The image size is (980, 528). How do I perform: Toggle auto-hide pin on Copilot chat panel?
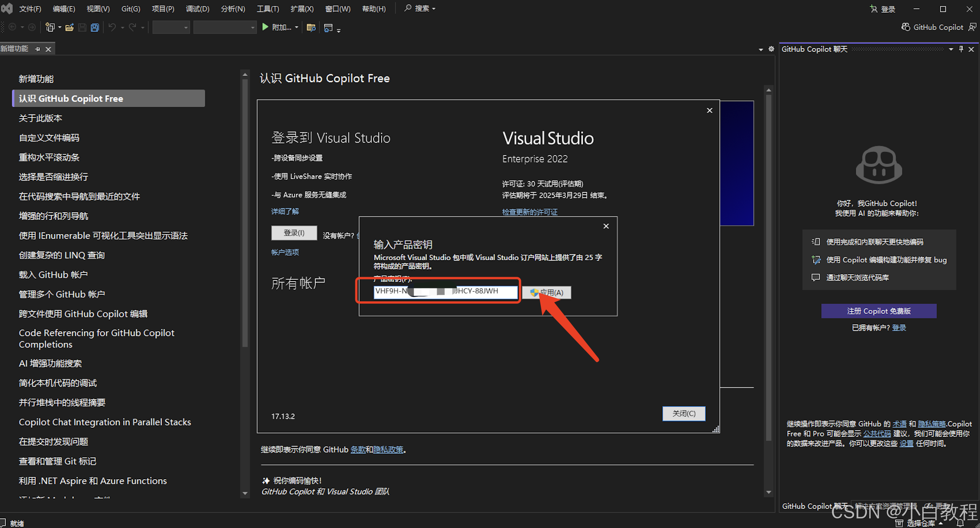click(961, 49)
